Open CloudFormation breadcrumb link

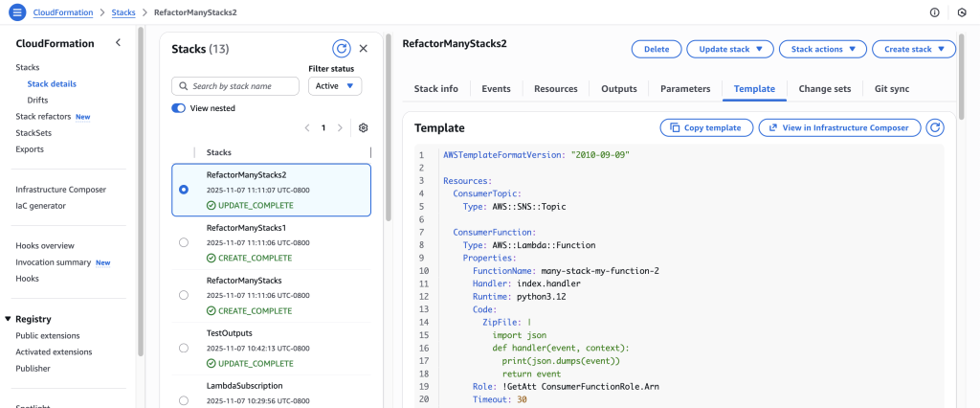point(63,11)
